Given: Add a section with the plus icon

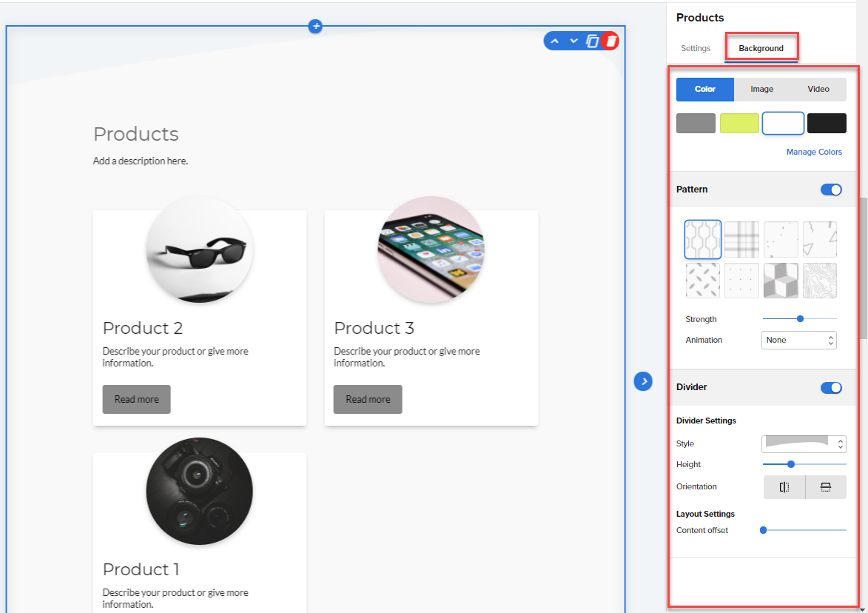Looking at the screenshot, I should click(x=315, y=26).
